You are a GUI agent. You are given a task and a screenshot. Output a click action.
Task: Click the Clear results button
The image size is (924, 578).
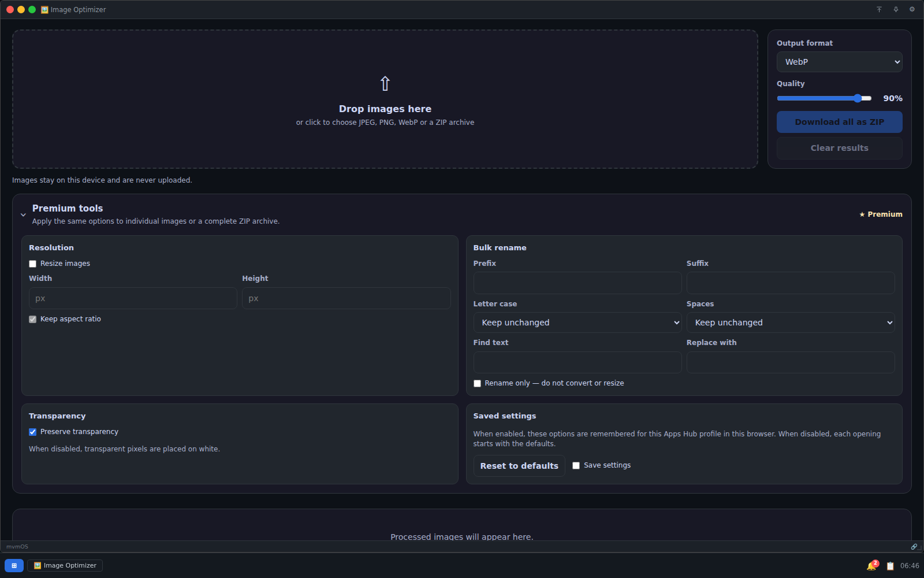(839, 148)
